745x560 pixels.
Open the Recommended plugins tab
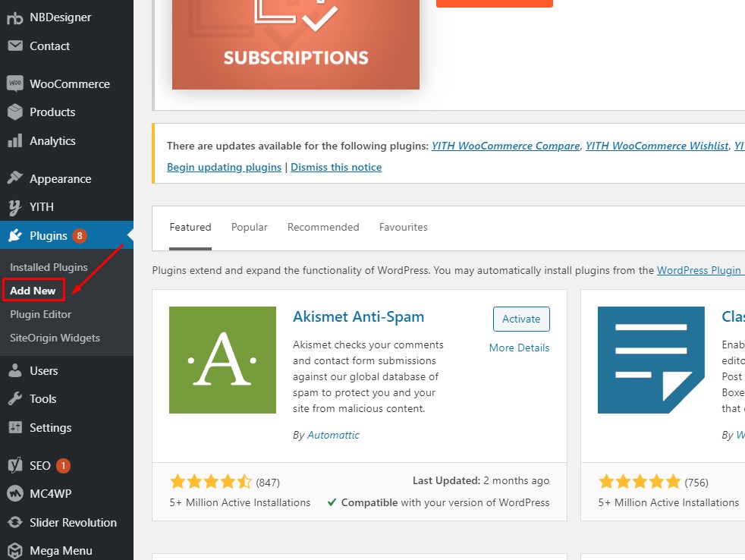pos(323,227)
